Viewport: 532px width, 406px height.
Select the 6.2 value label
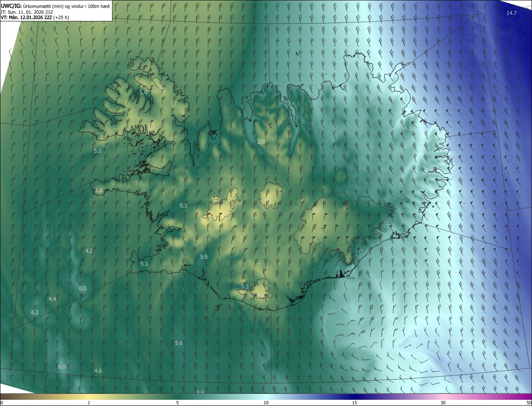[x=35, y=312]
